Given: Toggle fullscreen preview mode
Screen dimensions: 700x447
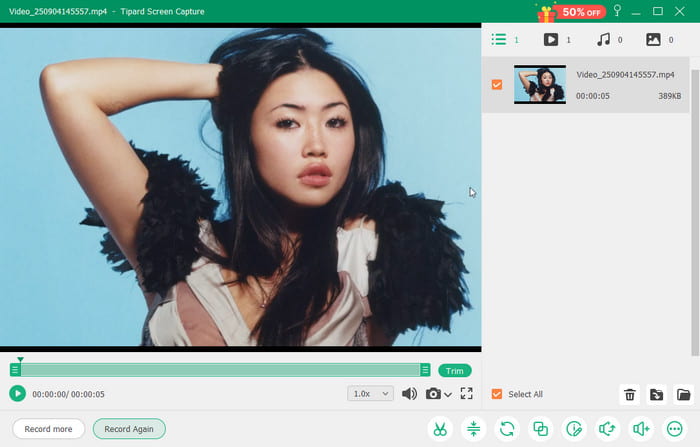Looking at the screenshot, I should (x=467, y=394).
